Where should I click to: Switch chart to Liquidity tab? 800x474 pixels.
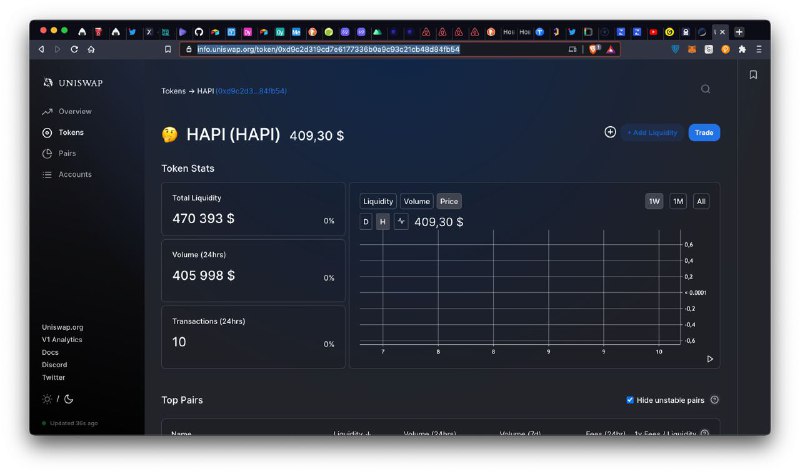coord(378,202)
